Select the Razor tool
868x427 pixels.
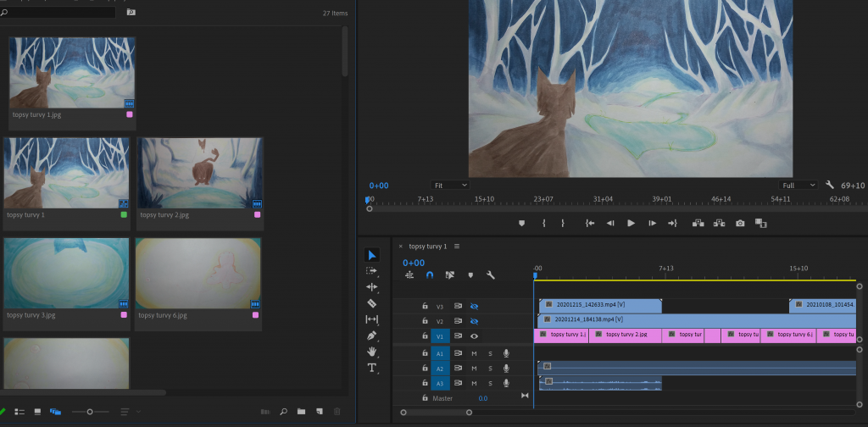(372, 303)
